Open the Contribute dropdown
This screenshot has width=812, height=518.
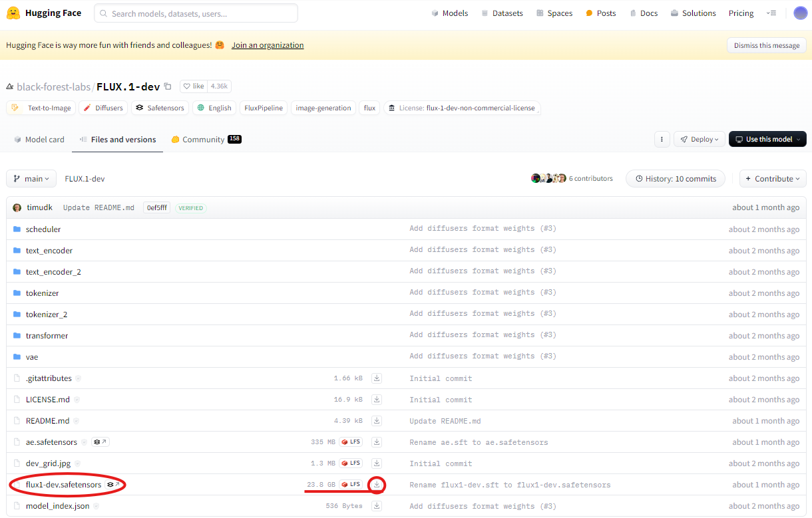773,178
